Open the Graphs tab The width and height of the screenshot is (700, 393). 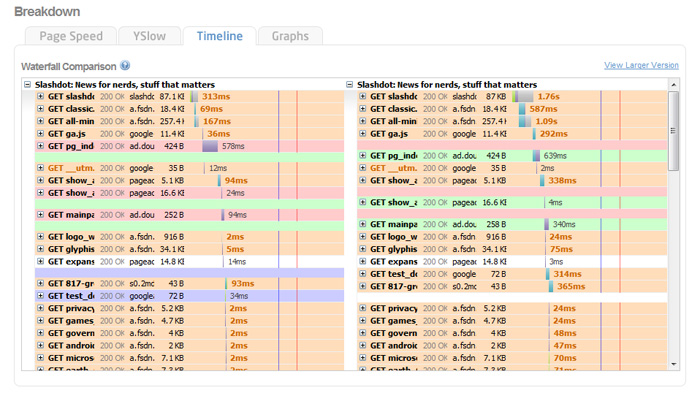click(290, 36)
